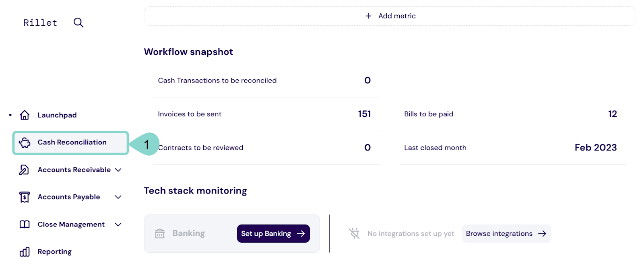The height and width of the screenshot is (272, 644).
Task: Click the Launchpad home icon
Action: (25, 115)
